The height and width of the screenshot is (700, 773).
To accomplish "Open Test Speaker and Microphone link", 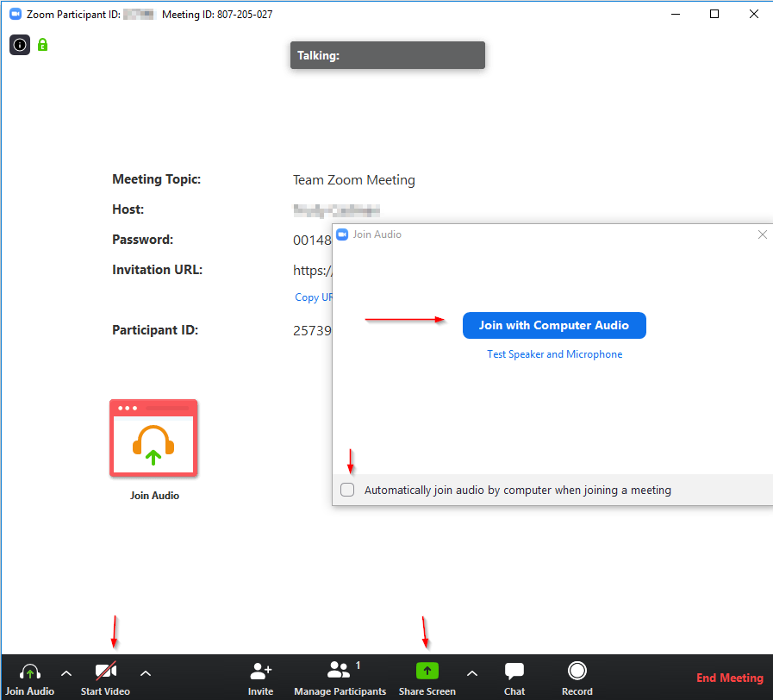I will [x=555, y=354].
